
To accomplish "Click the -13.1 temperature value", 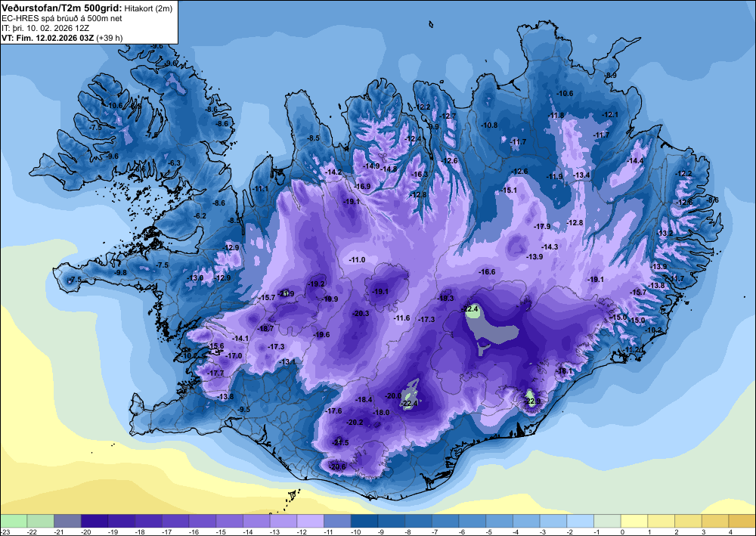I will point(288,361).
